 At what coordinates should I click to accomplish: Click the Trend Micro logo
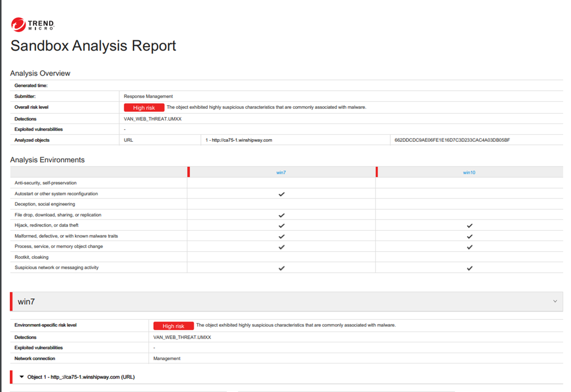pos(32,24)
